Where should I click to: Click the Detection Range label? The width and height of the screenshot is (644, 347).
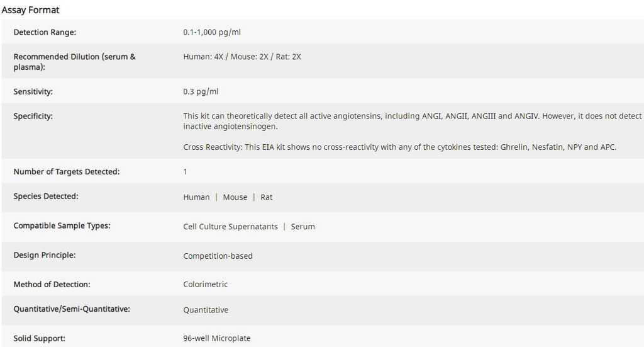pyautogui.click(x=45, y=32)
